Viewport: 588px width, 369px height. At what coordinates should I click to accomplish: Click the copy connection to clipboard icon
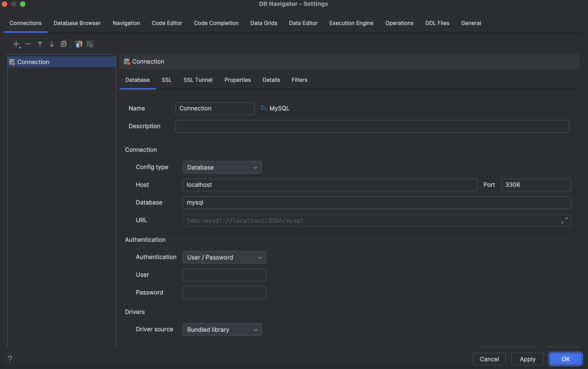point(78,44)
